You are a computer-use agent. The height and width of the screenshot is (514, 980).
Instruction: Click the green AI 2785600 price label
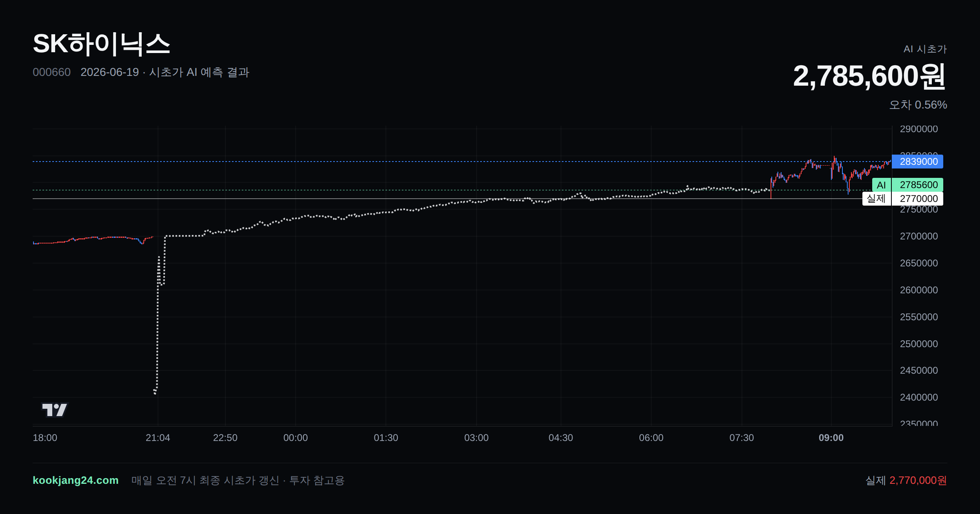click(908, 185)
